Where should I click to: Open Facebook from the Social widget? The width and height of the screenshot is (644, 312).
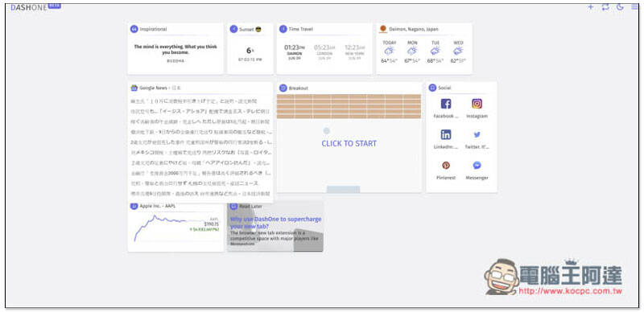(x=446, y=104)
